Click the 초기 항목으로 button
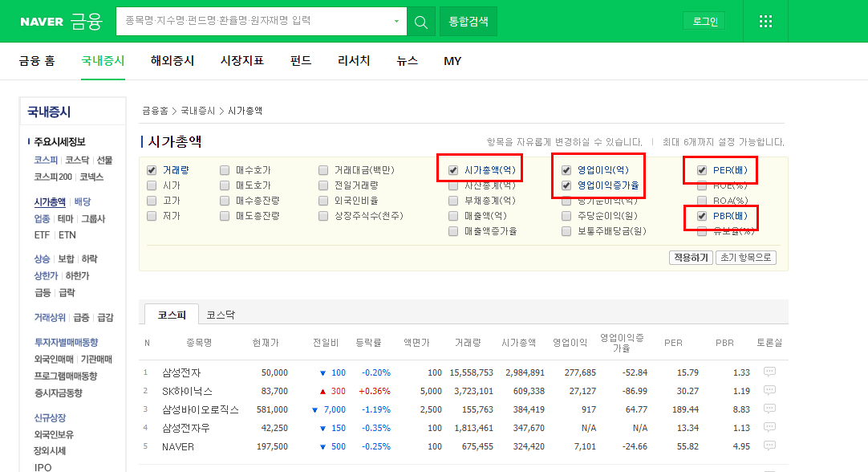The height and width of the screenshot is (472, 868). [x=745, y=258]
